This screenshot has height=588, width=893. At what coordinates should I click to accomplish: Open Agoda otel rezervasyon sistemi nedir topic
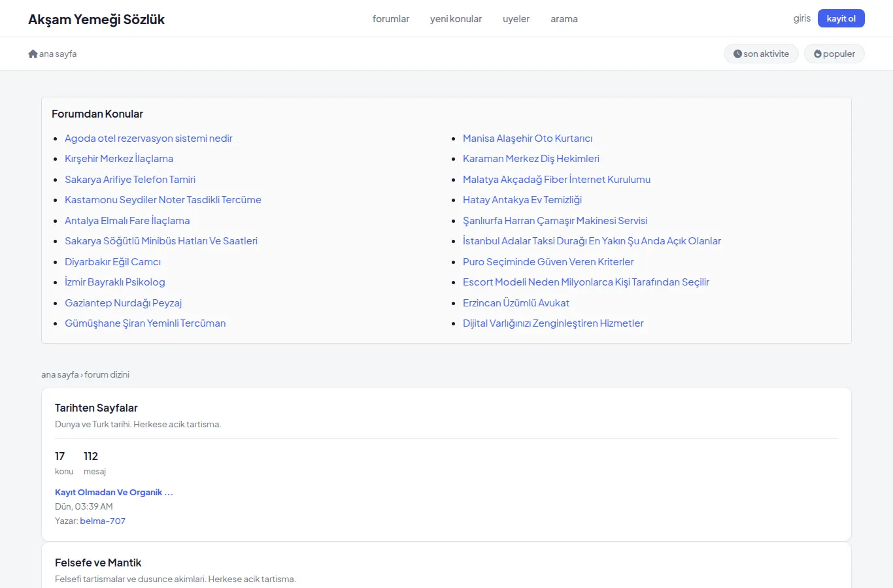click(148, 138)
